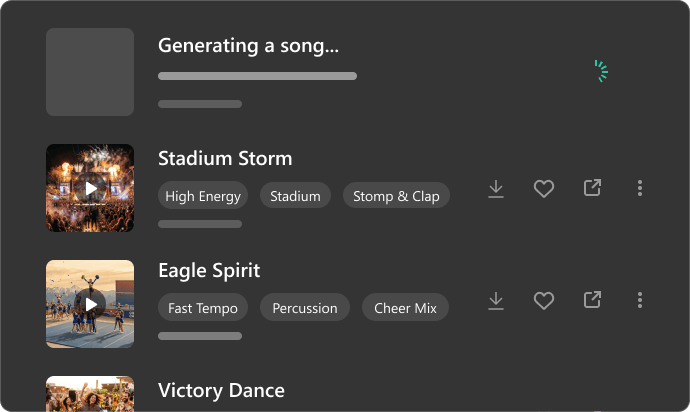Share Stadium Storm via external link icon
The width and height of the screenshot is (690, 412).
pyautogui.click(x=592, y=188)
